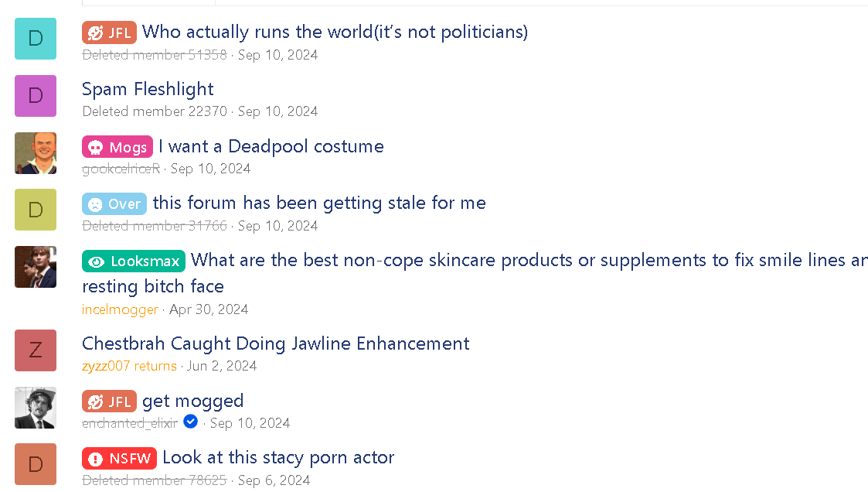Click the JFL tag beside get mogged

tap(109, 401)
